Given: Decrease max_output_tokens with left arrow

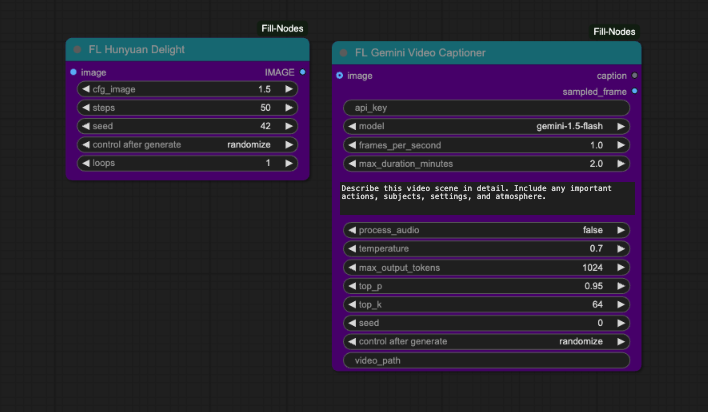Looking at the screenshot, I should (352, 267).
